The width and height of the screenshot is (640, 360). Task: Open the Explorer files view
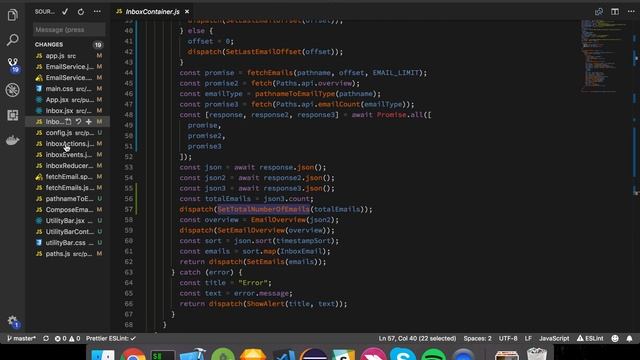coord(13,15)
